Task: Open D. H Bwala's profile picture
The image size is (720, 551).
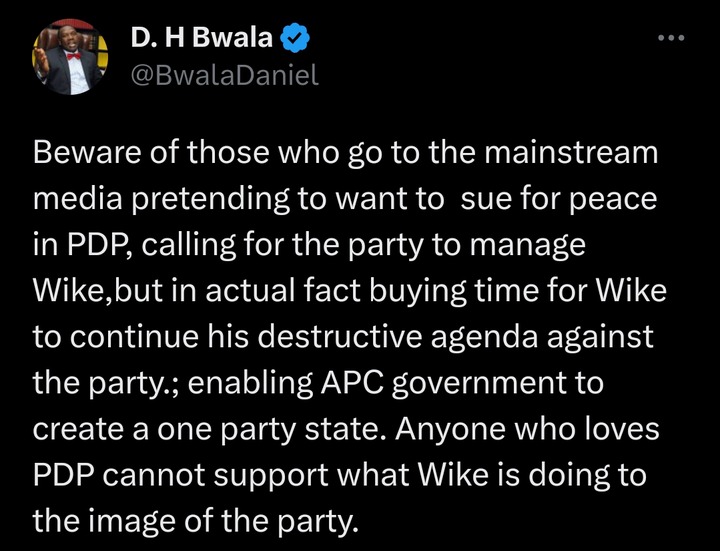Action: [70, 56]
